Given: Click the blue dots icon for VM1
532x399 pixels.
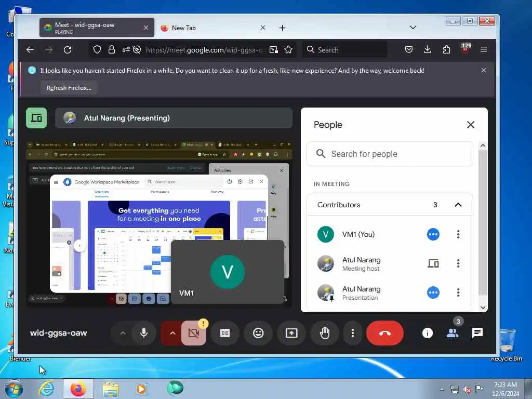Looking at the screenshot, I should [x=433, y=234].
